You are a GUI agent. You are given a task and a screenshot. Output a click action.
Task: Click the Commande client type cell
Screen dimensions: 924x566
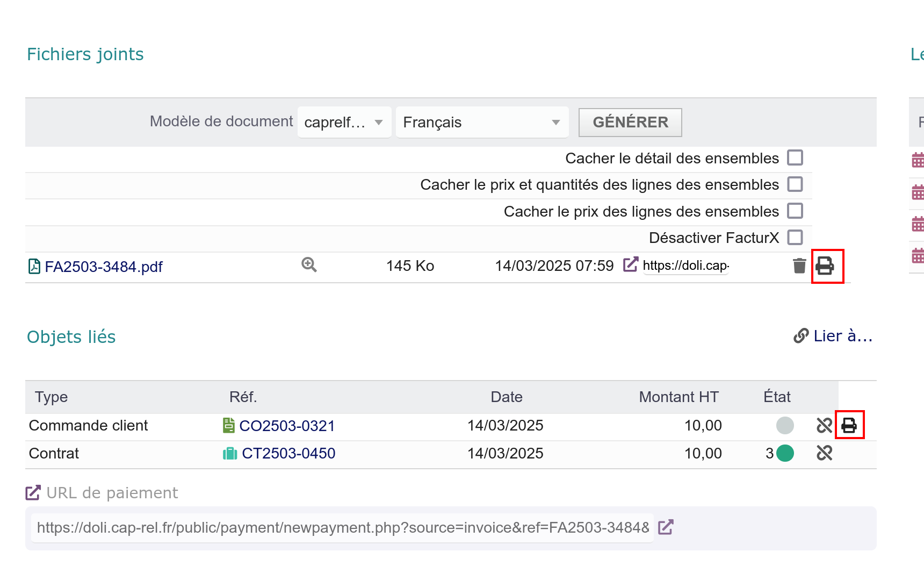tap(89, 425)
